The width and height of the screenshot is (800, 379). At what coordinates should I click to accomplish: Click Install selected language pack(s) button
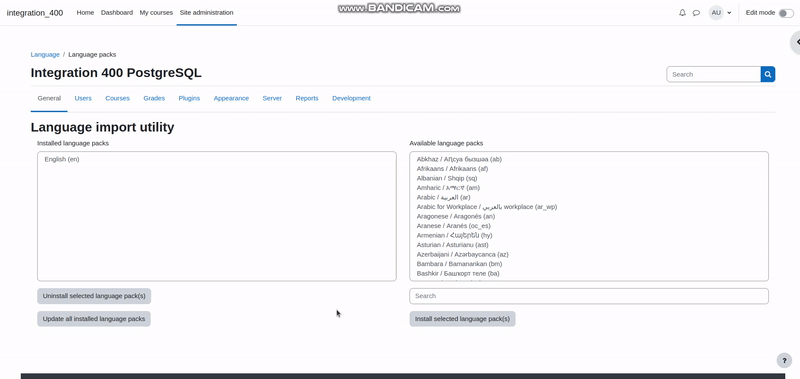click(x=462, y=319)
